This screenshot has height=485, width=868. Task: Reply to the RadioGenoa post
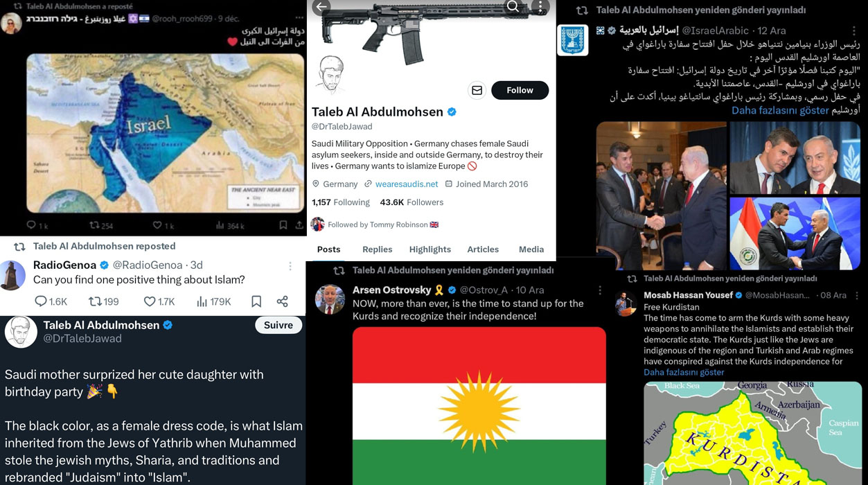click(51, 301)
